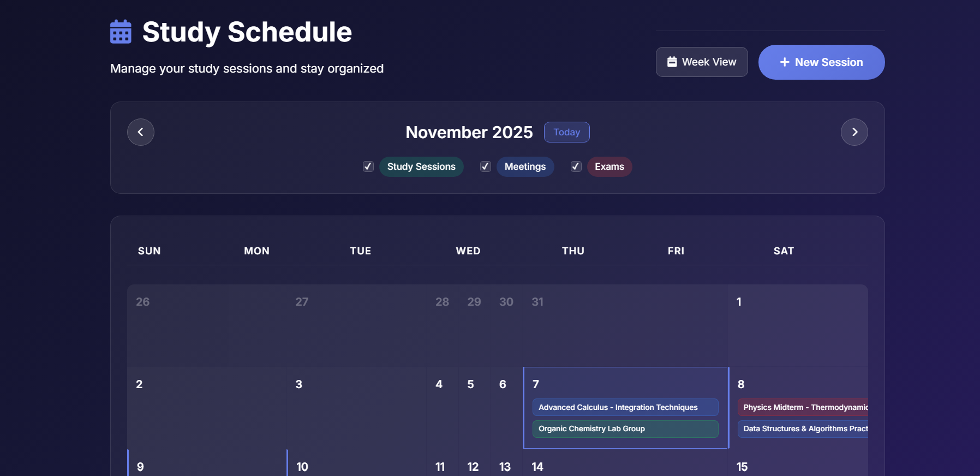Select November 1 day cell

point(797,325)
